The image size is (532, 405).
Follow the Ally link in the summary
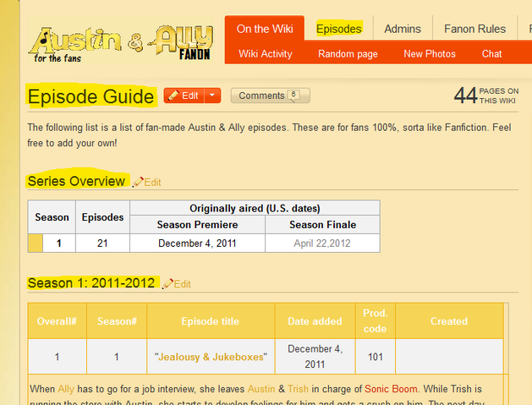tap(66, 389)
